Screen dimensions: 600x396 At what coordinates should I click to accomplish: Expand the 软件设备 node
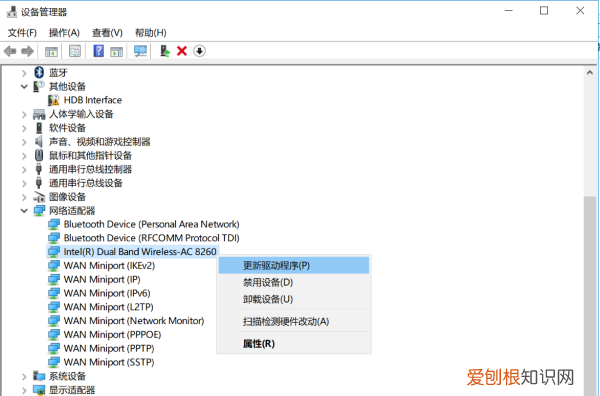pyautogui.click(x=24, y=128)
